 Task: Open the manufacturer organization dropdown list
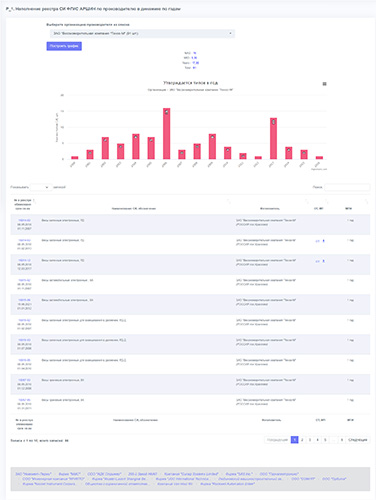pyautogui.click(x=142, y=34)
